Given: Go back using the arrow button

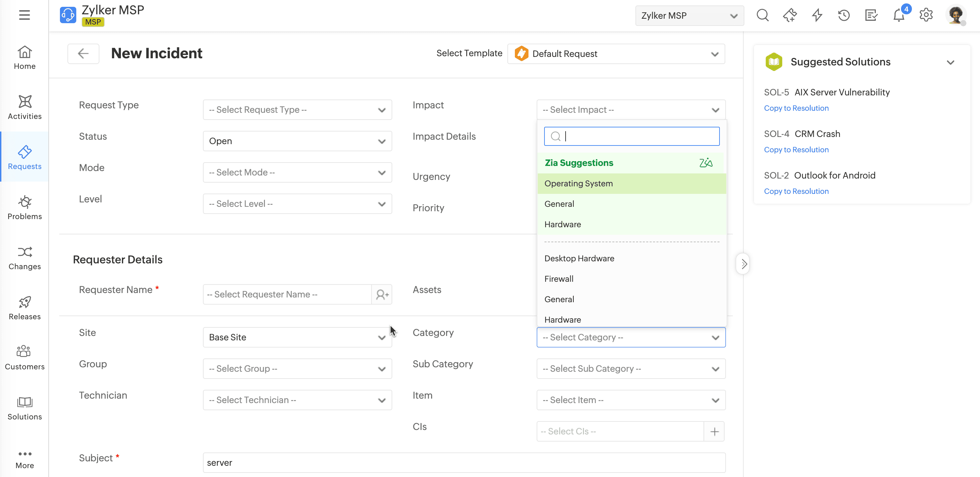Looking at the screenshot, I should (x=83, y=53).
